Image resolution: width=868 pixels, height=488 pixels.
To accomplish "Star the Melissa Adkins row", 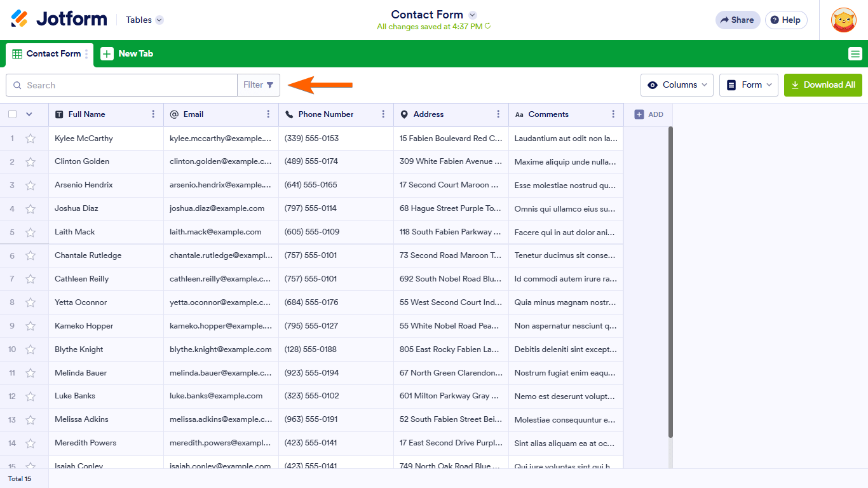I will 31,420.
